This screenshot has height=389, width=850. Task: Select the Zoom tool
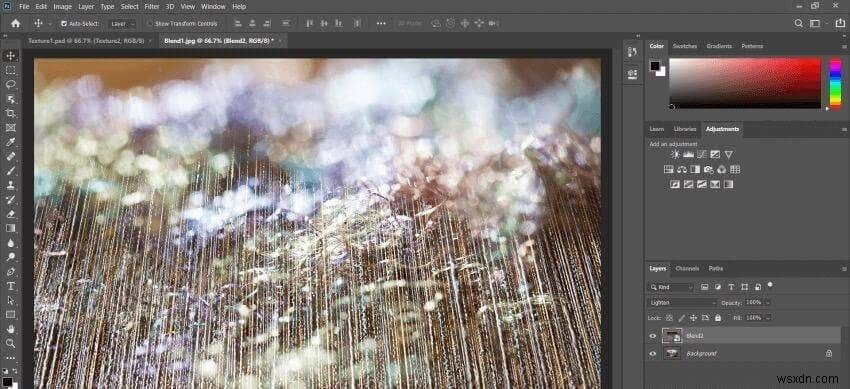tap(10, 343)
